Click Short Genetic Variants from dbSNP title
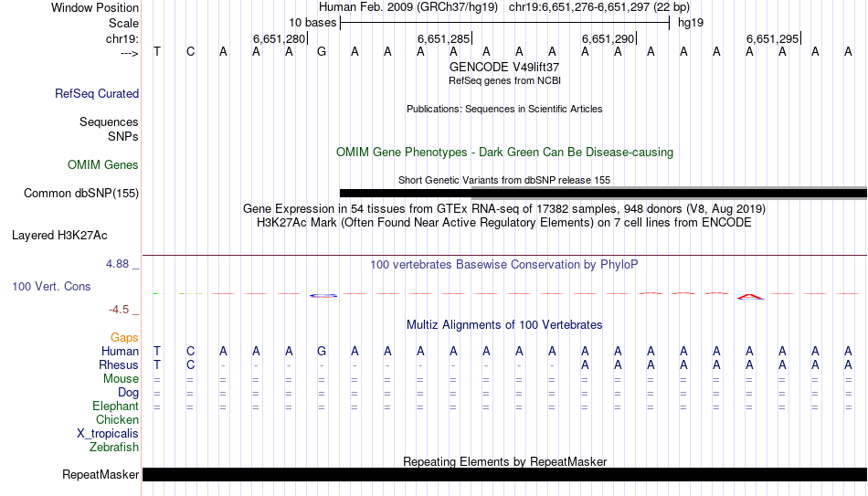This screenshot has height=496, width=868. [504, 180]
